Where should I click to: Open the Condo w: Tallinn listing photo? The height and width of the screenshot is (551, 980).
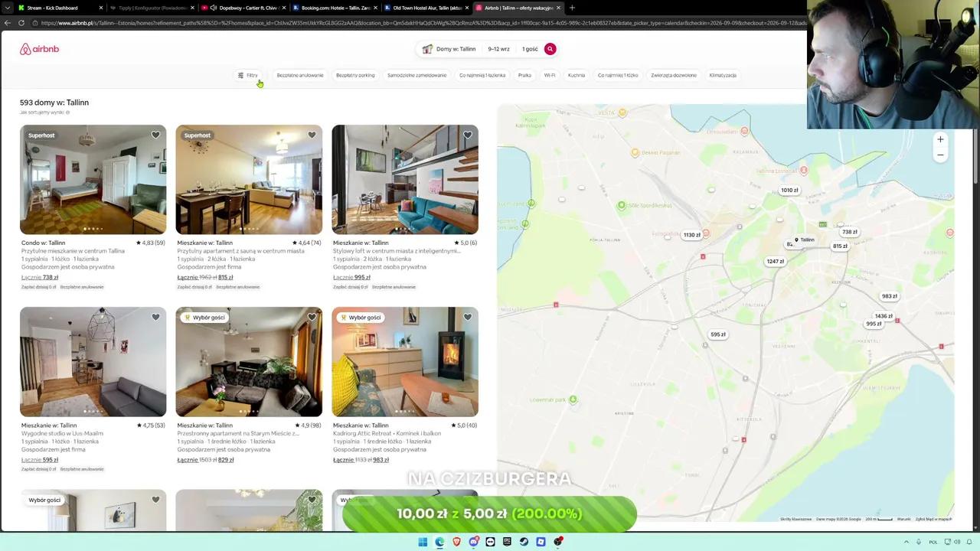tap(93, 180)
